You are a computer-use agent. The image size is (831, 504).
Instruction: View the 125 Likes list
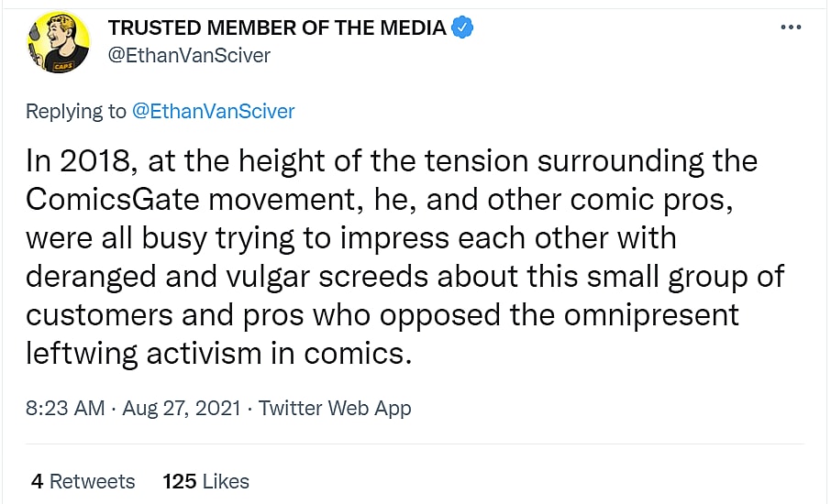point(205,481)
